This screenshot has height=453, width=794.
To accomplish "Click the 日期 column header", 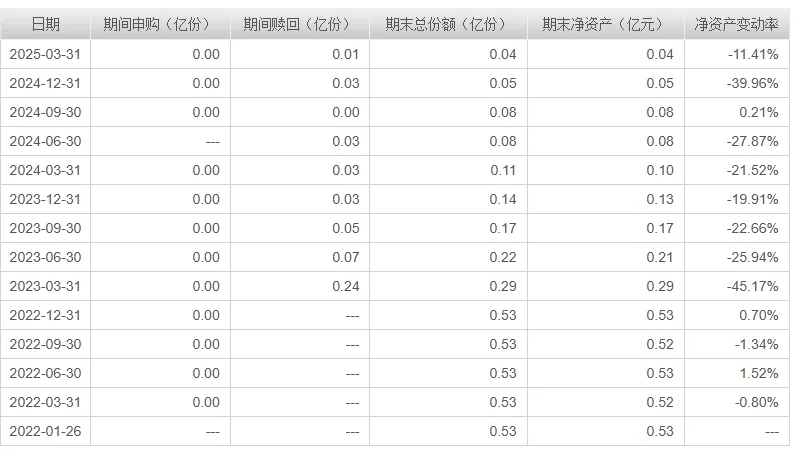I will (46, 24).
